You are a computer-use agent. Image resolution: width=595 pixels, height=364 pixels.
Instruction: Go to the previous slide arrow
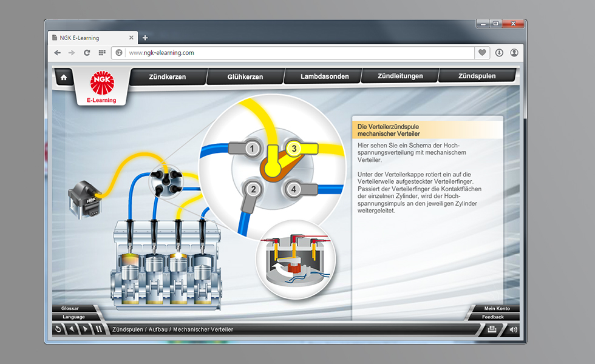72,329
